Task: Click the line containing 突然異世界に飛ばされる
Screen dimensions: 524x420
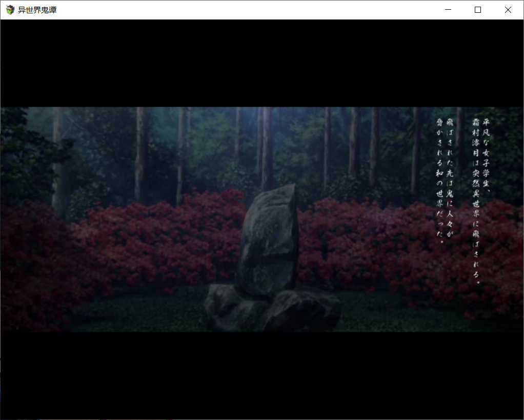Action: click(x=476, y=201)
